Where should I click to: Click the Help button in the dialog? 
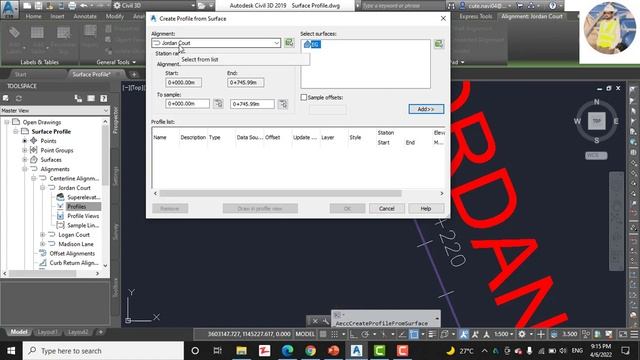tap(426, 209)
